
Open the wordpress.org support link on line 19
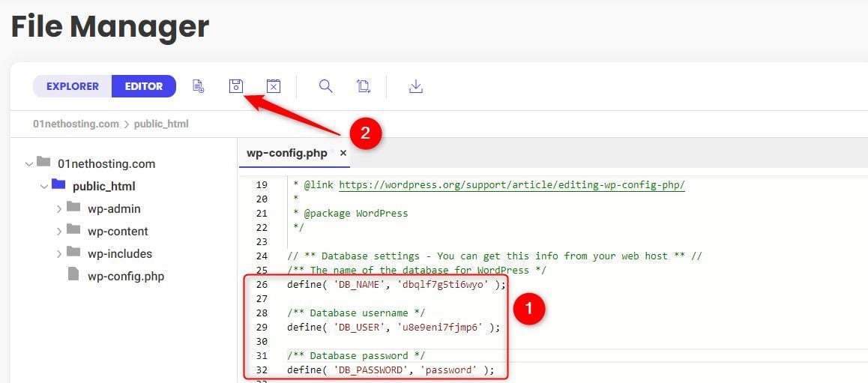[512, 185]
